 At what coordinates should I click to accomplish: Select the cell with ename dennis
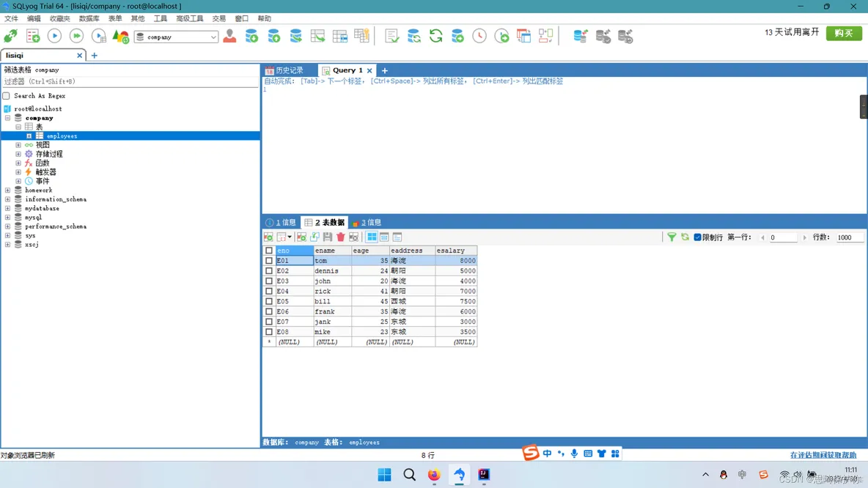pyautogui.click(x=332, y=271)
